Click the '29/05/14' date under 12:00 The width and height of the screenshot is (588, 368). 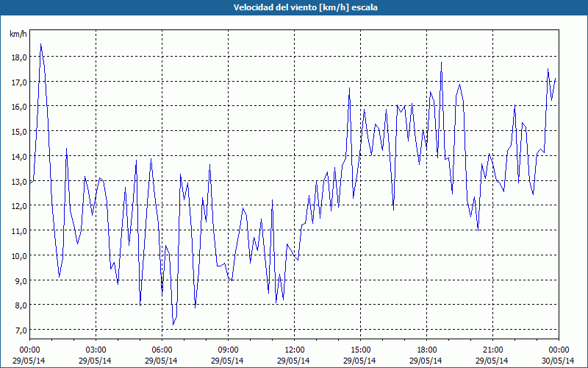pos(294,361)
